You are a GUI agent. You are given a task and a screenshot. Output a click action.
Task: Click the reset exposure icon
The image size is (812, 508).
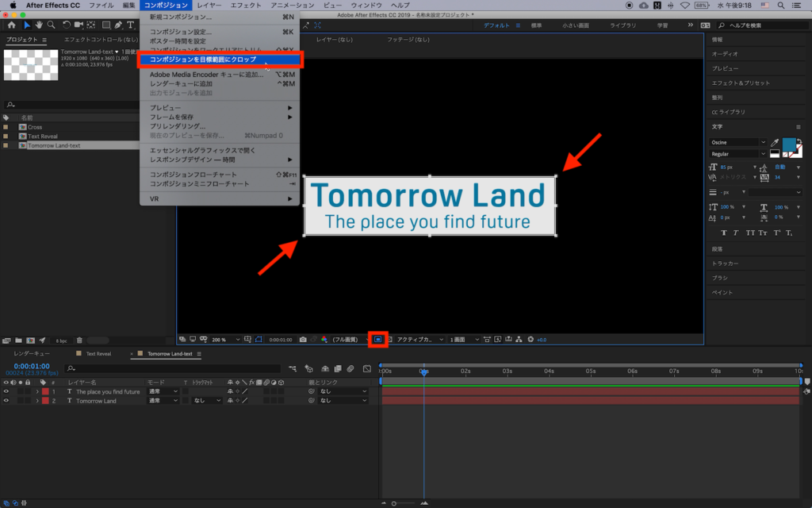click(x=530, y=340)
